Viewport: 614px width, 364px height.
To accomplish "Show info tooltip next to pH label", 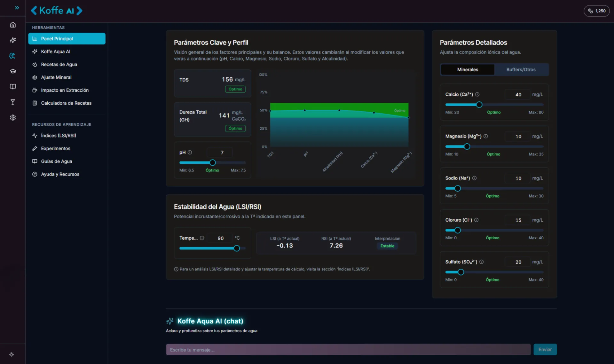I will 190,153.
